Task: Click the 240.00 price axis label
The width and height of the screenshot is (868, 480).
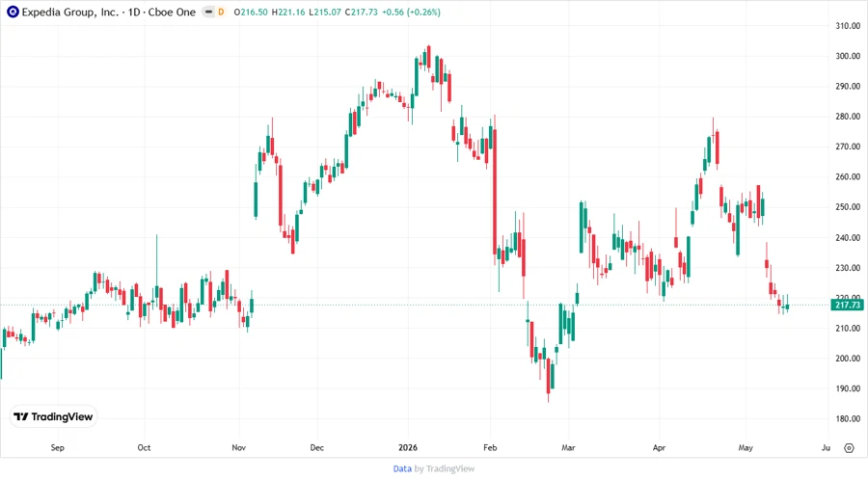Action: (x=848, y=238)
